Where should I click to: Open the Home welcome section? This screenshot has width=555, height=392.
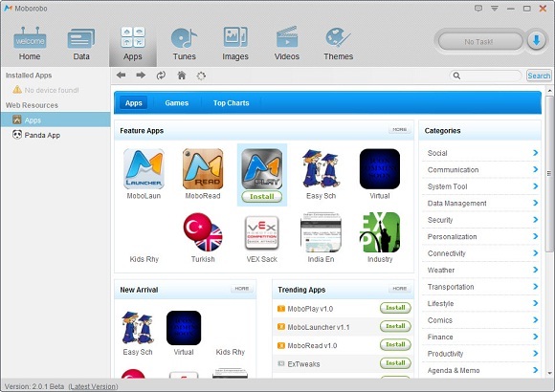(x=30, y=44)
